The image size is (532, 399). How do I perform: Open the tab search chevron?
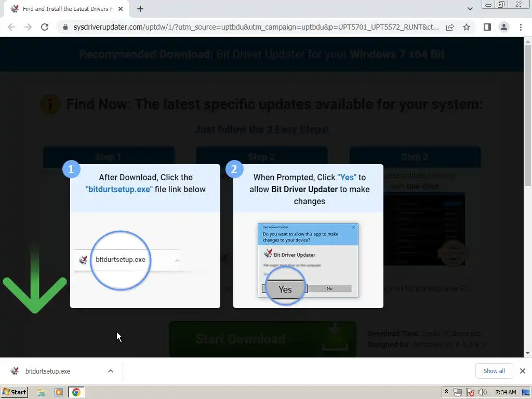click(470, 9)
